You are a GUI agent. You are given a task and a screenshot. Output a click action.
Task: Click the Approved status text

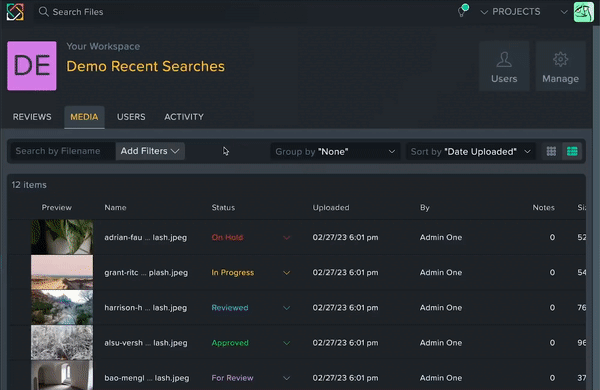pos(230,343)
